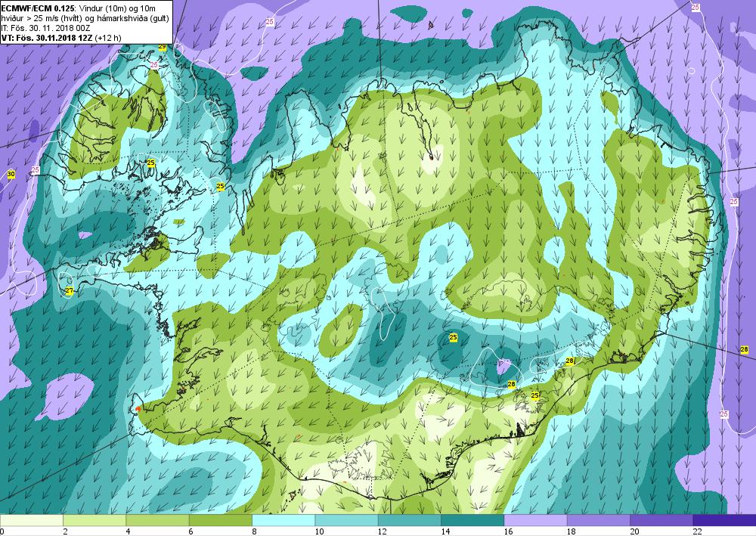Screen dimensions: 756x536
Task: Pick the 12–14 m/s teal legend swatch
Action: tap(409, 520)
